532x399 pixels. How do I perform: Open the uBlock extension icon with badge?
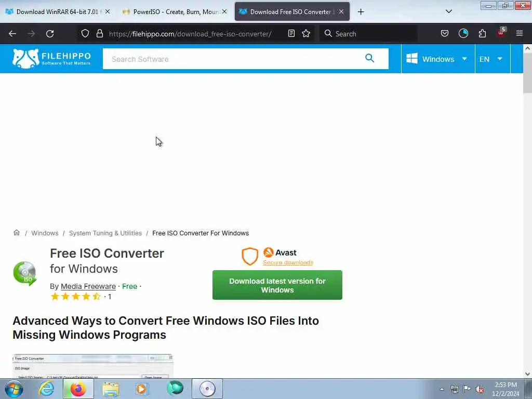click(501, 33)
